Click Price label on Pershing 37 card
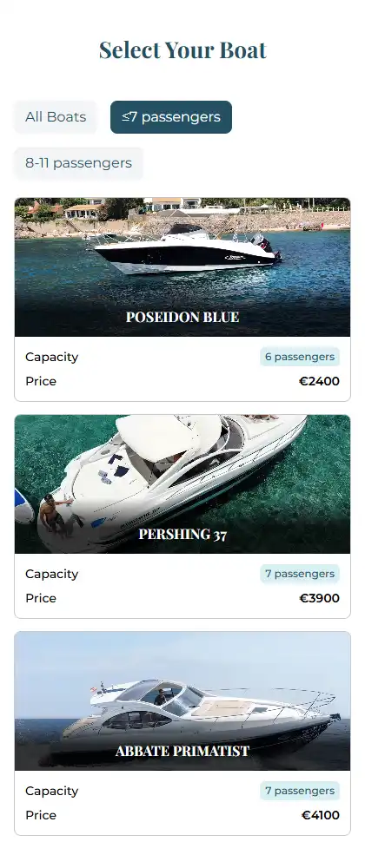This screenshot has width=365, height=868. (41, 598)
